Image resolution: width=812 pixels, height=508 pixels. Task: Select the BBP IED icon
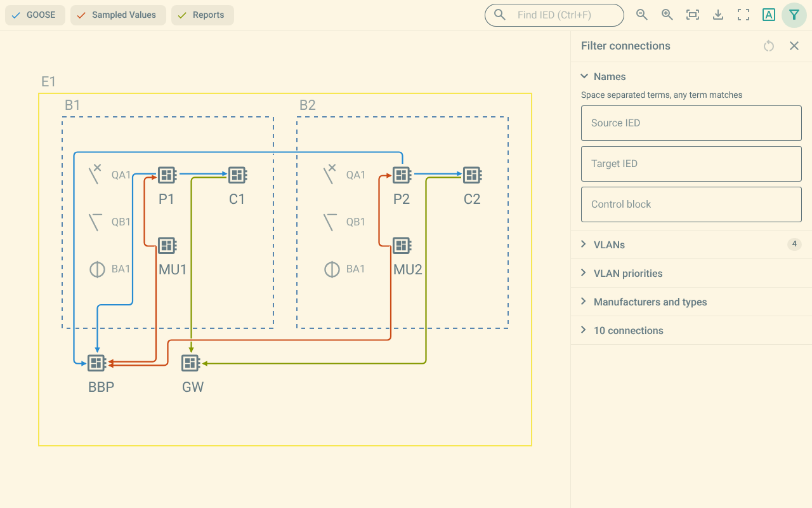[x=96, y=363]
